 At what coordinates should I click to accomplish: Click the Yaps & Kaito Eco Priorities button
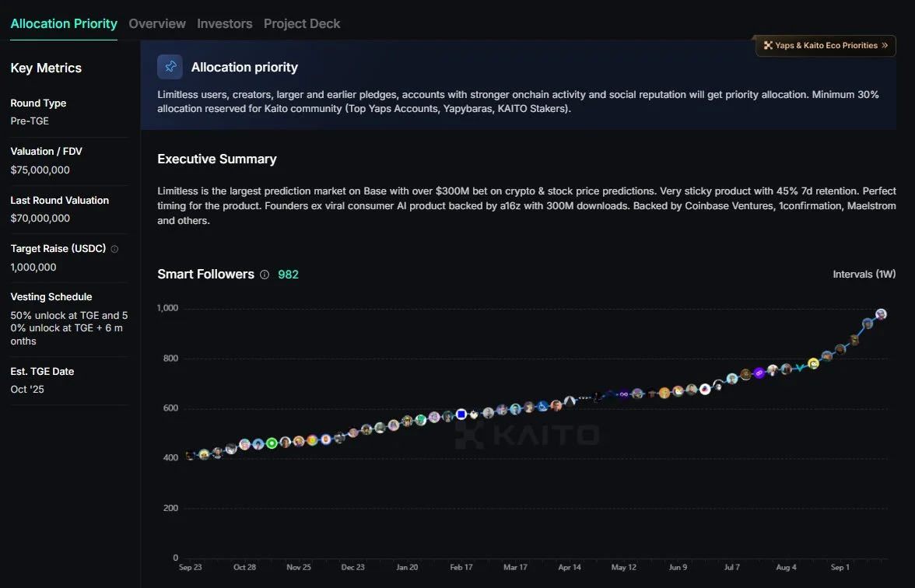click(x=825, y=46)
